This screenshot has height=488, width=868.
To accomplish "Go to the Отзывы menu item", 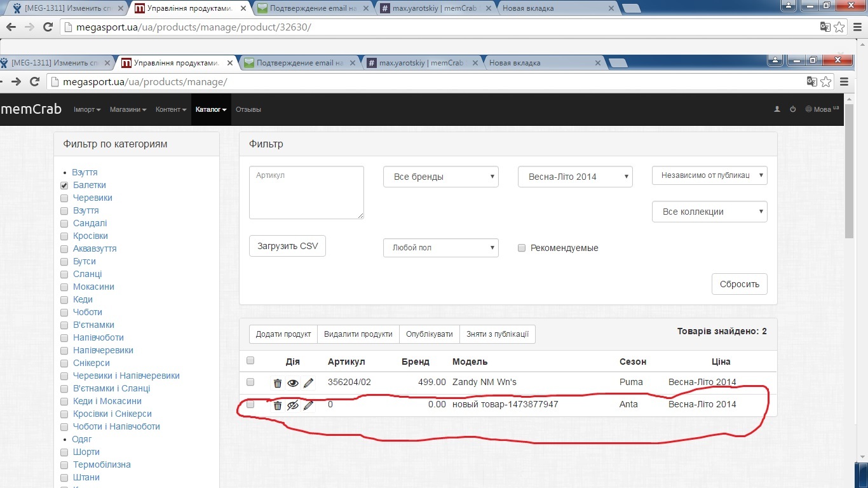I will tap(248, 109).
